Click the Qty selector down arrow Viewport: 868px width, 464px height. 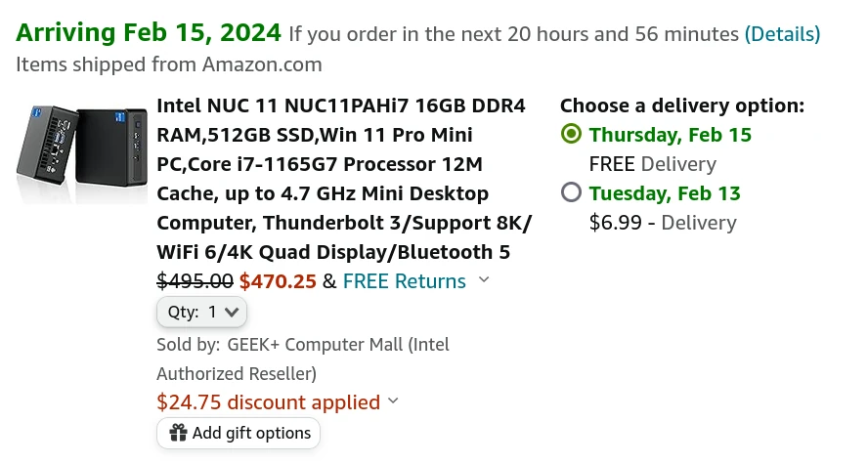(232, 313)
